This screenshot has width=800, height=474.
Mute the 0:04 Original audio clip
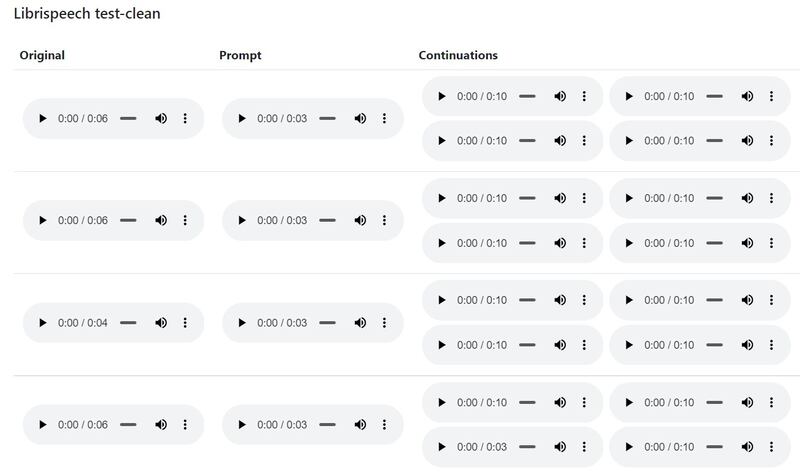tap(161, 323)
